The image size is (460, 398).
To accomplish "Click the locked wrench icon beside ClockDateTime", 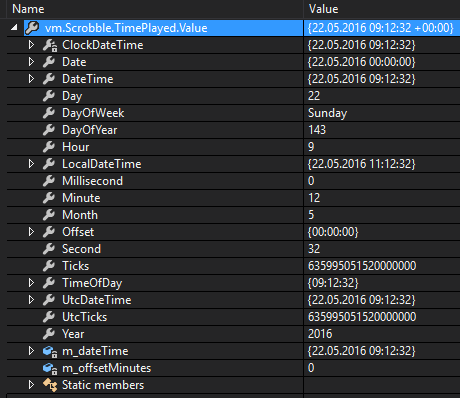I will tap(50, 45).
